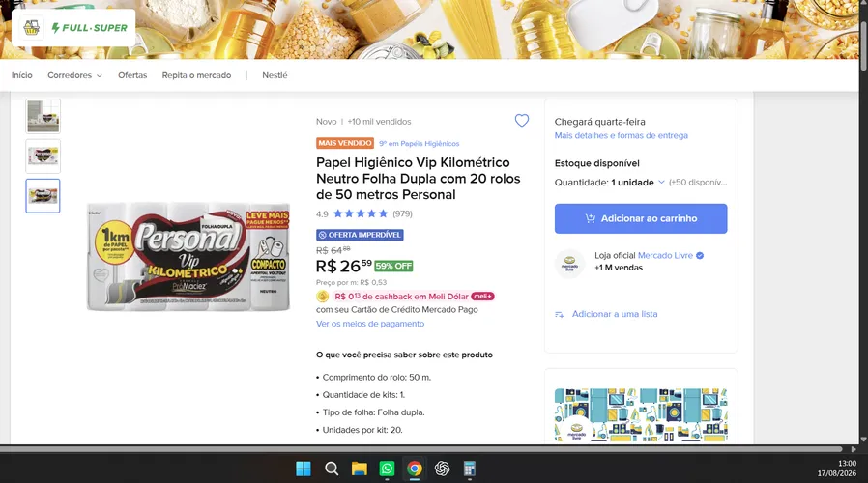Screen dimensions: 868x483
Task: Open the Nestlé section
Action: tap(275, 75)
